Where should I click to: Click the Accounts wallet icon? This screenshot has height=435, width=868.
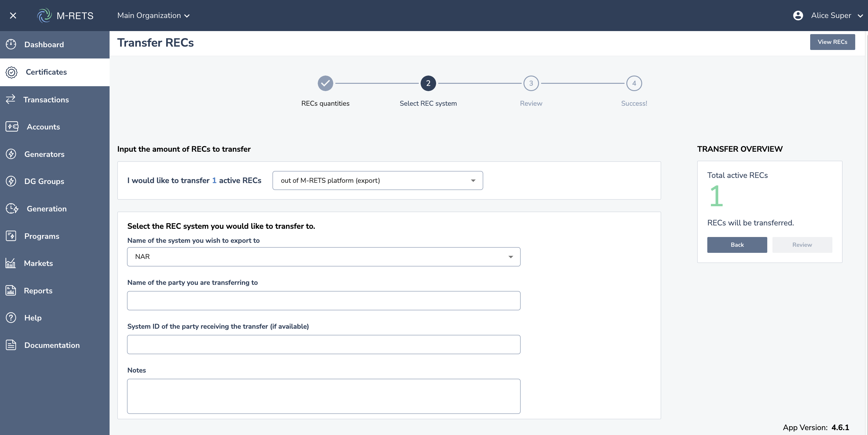point(12,127)
